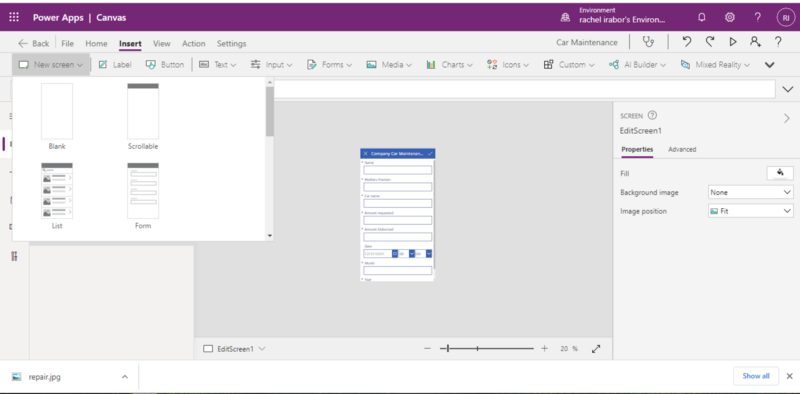Preview the app with play icon
Screen dimensions: 800x394
tap(733, 42)
